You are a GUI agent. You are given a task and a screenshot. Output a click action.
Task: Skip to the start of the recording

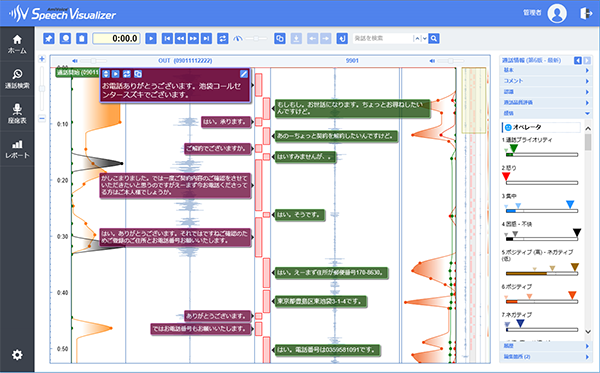pos(167,38)
